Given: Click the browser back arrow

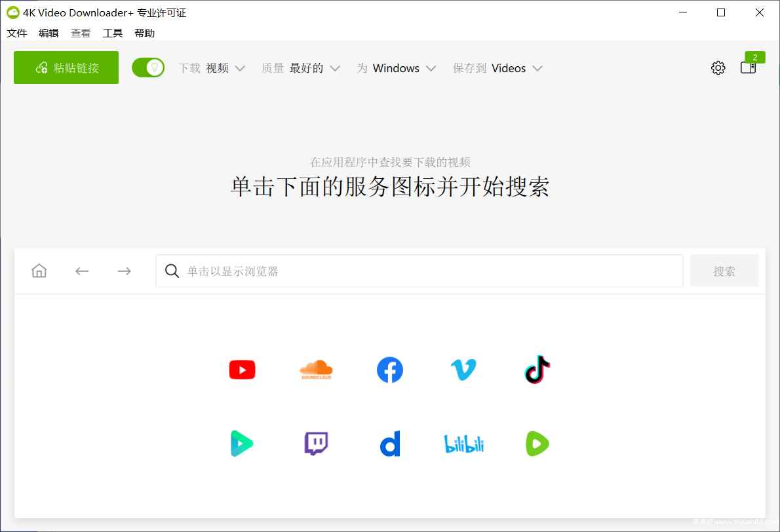Looking at the screenshot, I should click(81, 270).
